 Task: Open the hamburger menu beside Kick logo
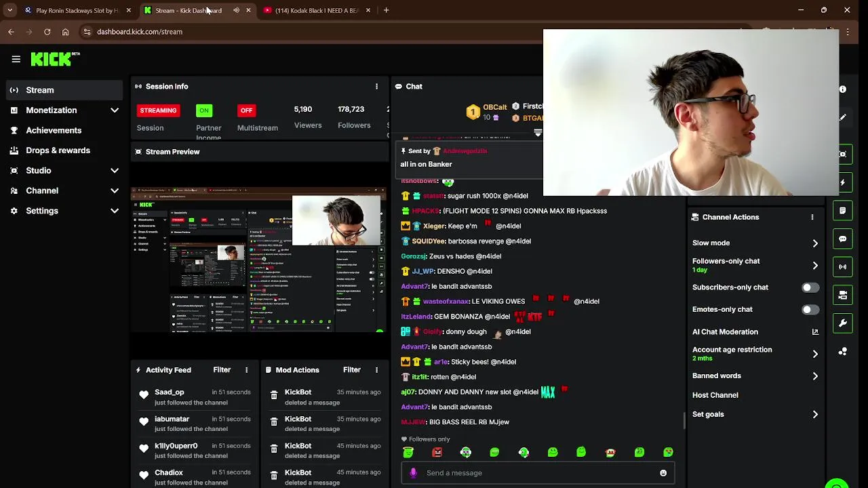pos(16,59)
